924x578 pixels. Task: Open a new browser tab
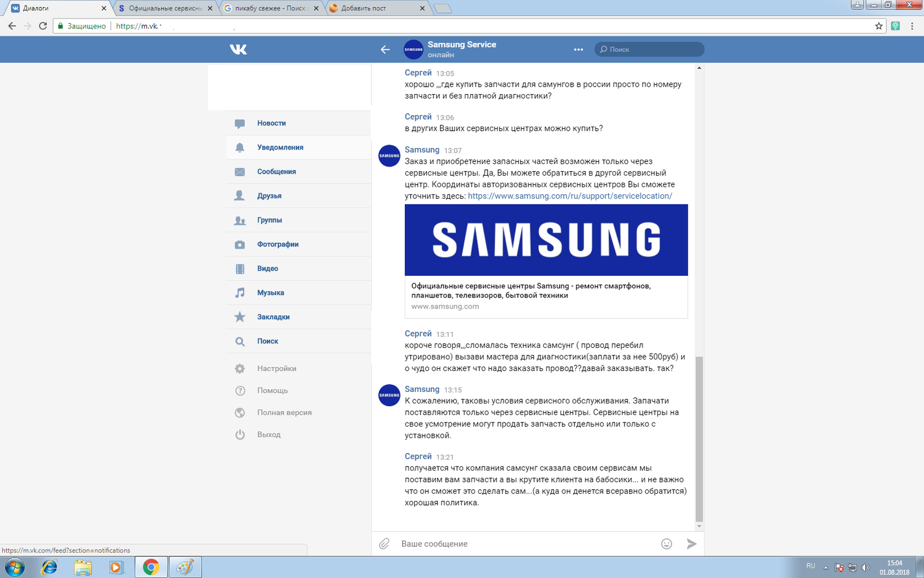442,9
